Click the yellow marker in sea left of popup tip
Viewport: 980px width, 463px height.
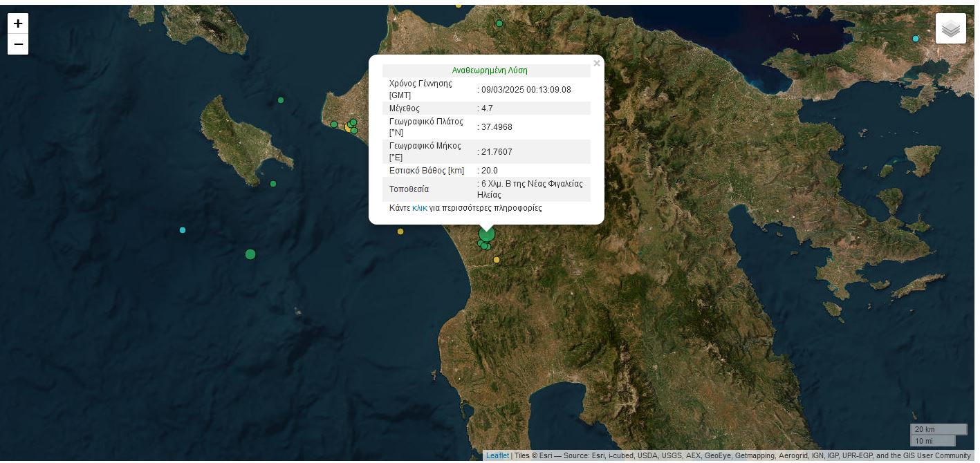click(400, 231)
